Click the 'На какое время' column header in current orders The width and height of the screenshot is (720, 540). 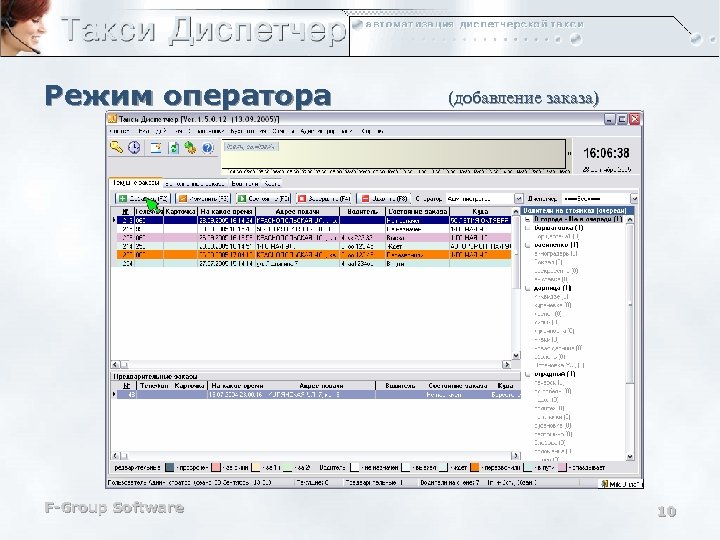tap(227, 211)
